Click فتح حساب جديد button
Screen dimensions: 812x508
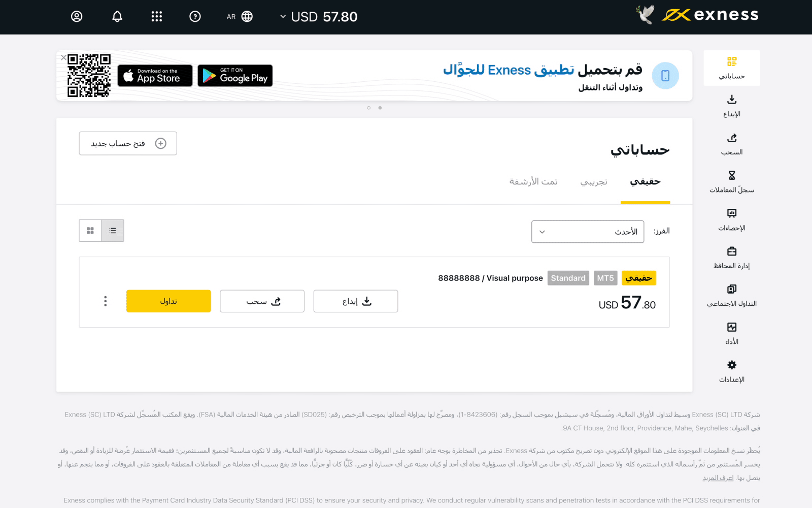(x=128, y=143)
